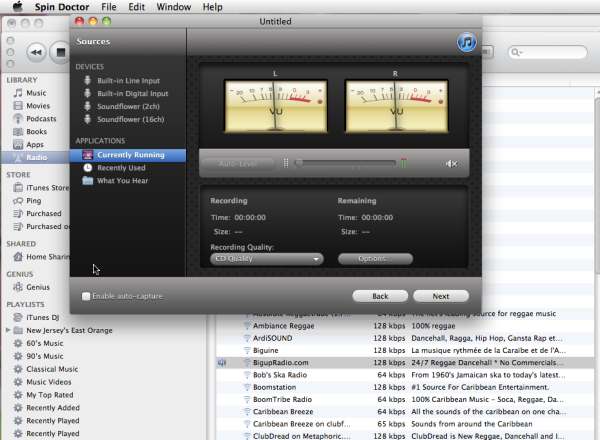The image size is (600, 440).
Task: Click the Next button
Action: click(441, 296)
